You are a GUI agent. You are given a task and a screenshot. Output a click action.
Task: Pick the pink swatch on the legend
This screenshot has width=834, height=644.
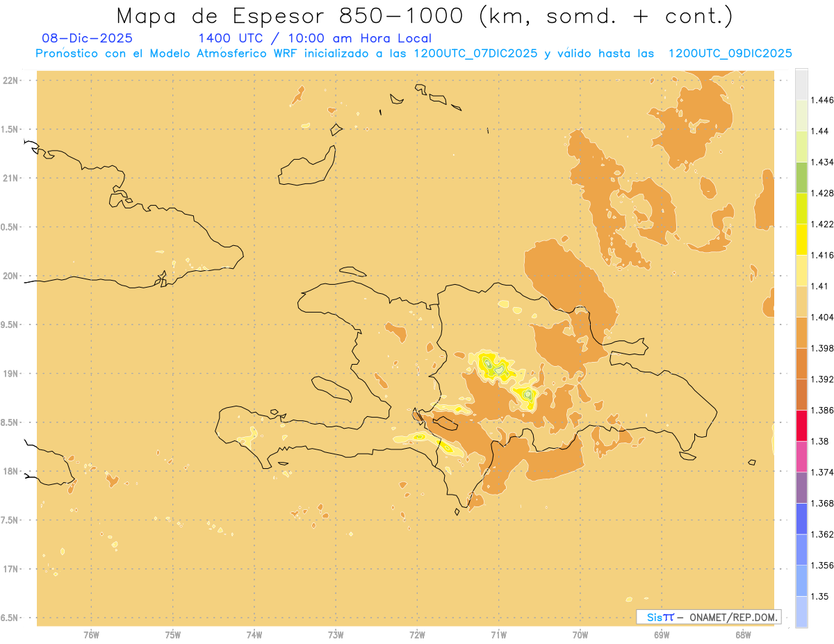[801, 456]
